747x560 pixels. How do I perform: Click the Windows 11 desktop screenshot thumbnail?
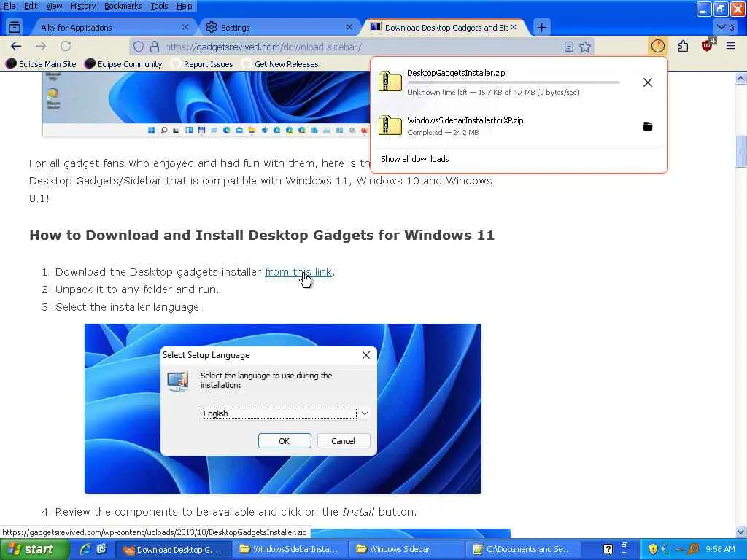point(206,104)
